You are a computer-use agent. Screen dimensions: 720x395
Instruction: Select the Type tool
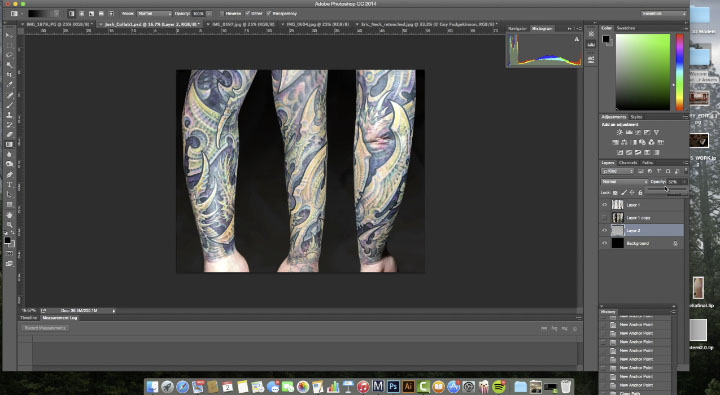(9, 185)
